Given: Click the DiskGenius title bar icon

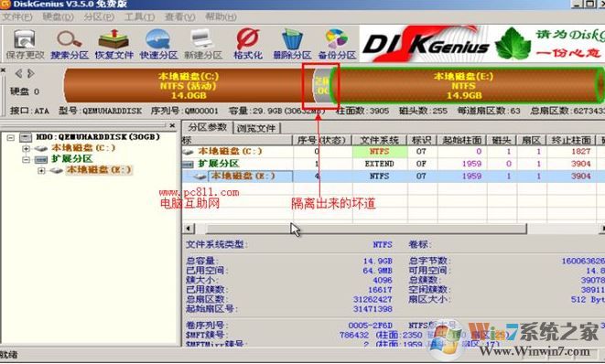Looking at the screenshot, I should pyautogui.click(x=5, y=5).
